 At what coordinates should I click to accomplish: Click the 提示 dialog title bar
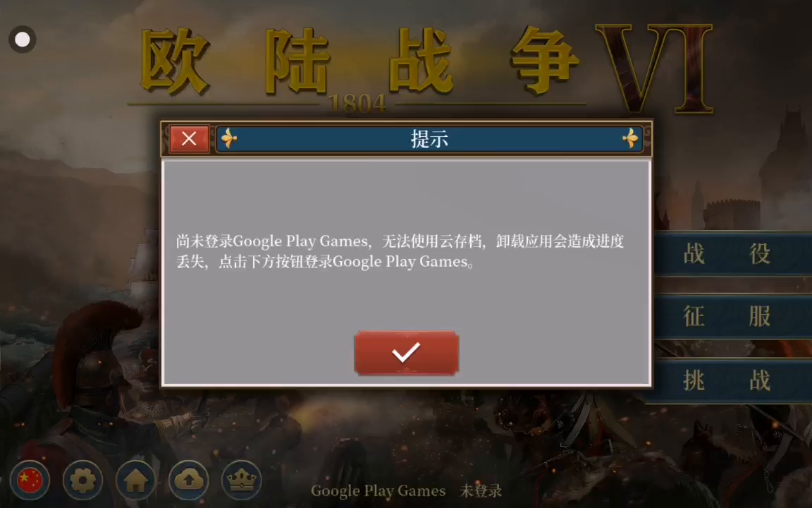click(x=429, y=139)
